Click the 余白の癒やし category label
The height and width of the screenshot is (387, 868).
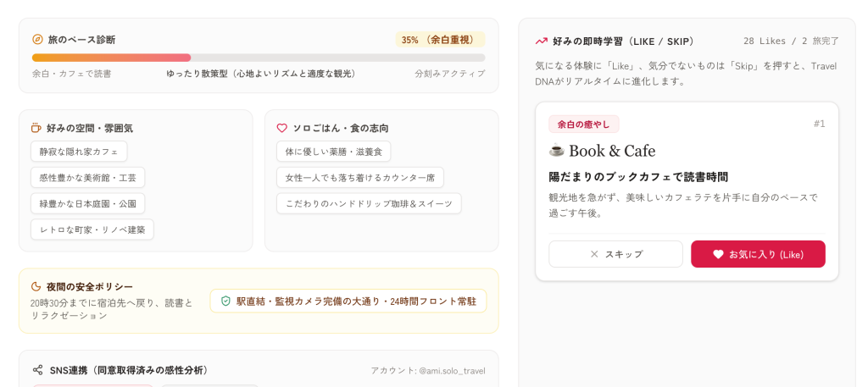point(583,124)
